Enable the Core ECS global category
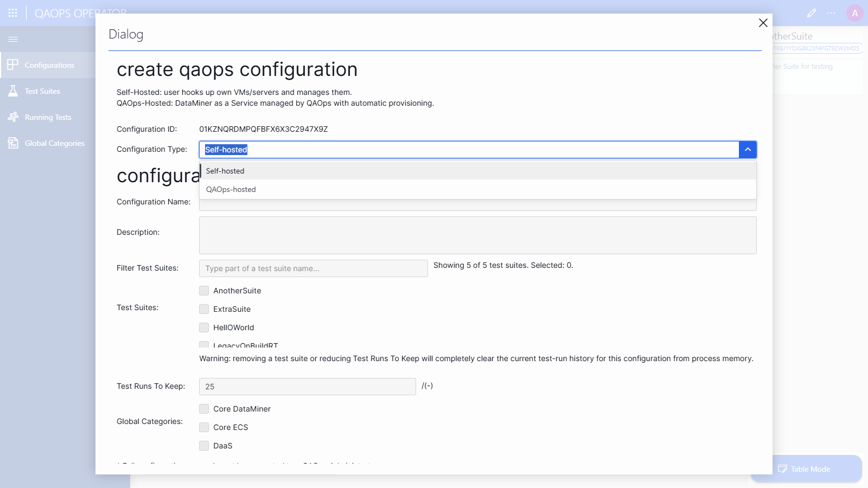 tap(204, 427)
